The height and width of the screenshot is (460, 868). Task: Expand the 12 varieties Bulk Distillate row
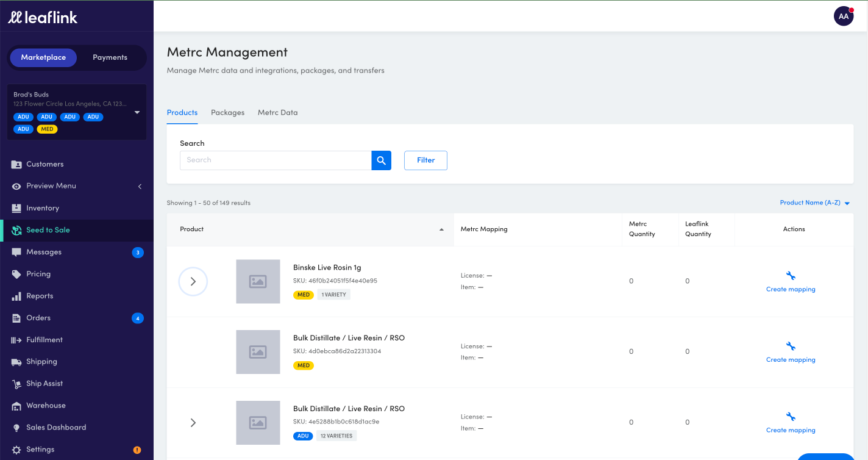[193, 422]
